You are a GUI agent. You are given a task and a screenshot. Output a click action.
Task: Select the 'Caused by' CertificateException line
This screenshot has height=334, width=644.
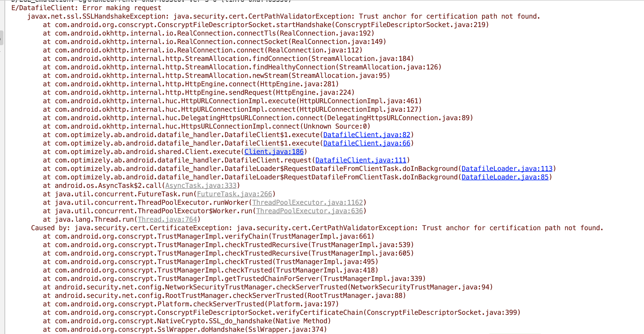pyautogui.click(x=317, y=228)
